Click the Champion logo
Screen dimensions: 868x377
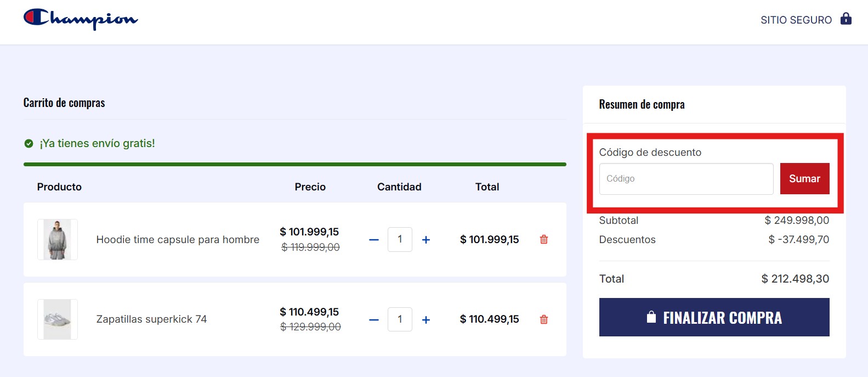[x=81, y=19]
